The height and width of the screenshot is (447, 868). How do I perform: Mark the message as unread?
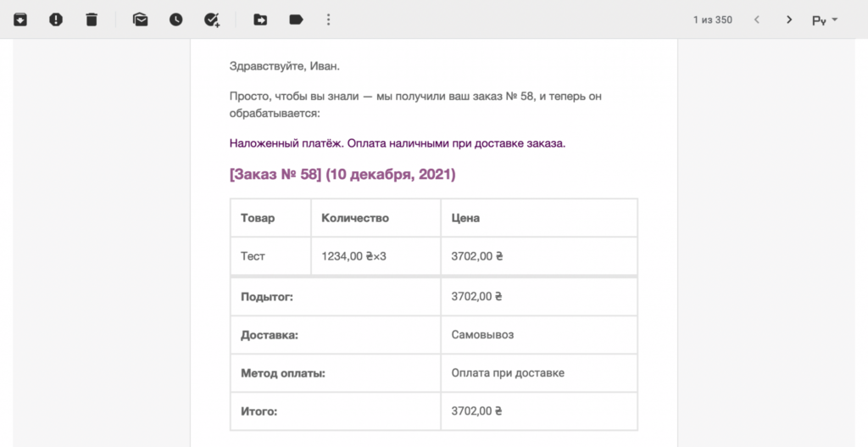(141, 20)
